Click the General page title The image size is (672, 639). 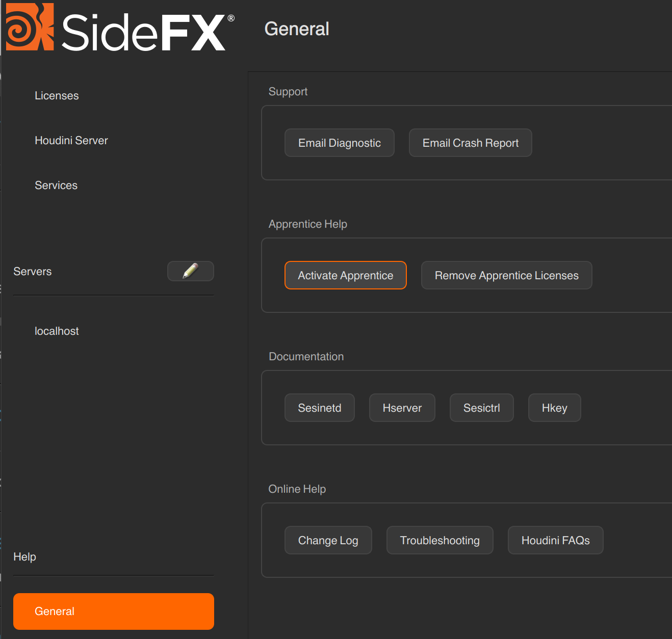coord(297,29)
